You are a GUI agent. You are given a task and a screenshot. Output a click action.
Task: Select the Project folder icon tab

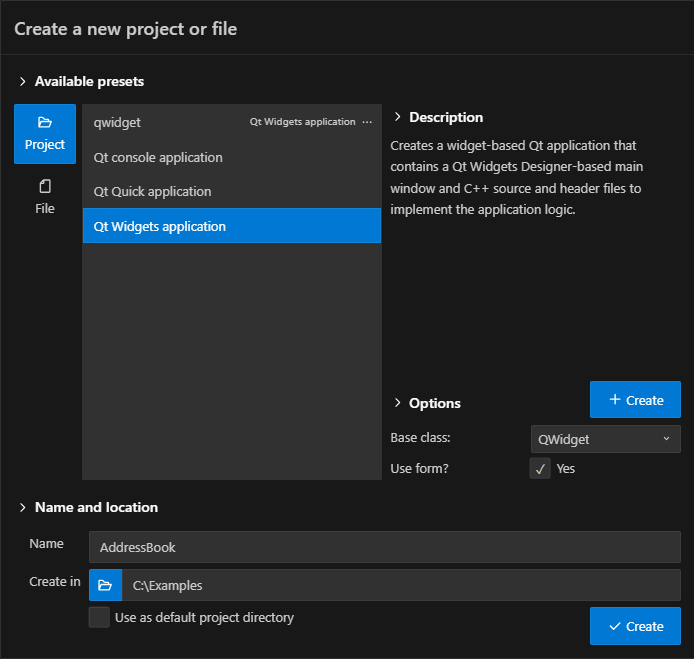[x=45, y=133]
